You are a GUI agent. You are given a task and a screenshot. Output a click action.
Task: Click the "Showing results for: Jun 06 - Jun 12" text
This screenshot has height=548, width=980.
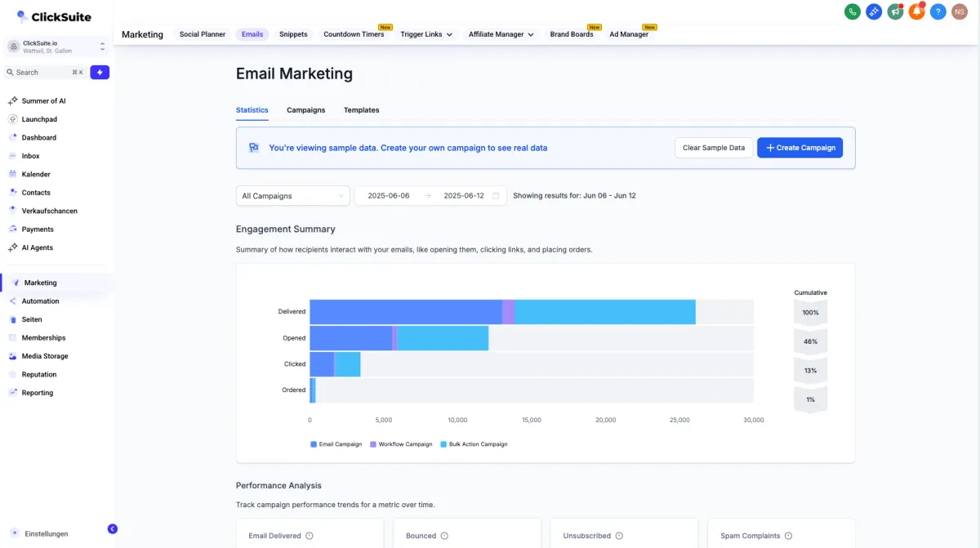574,196
